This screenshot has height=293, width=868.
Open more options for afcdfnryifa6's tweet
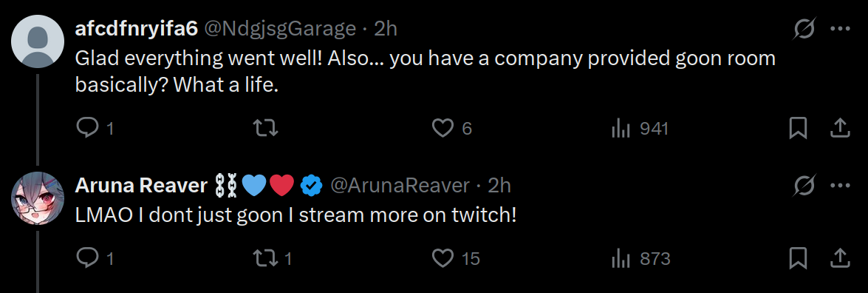(x=841, y=29)
